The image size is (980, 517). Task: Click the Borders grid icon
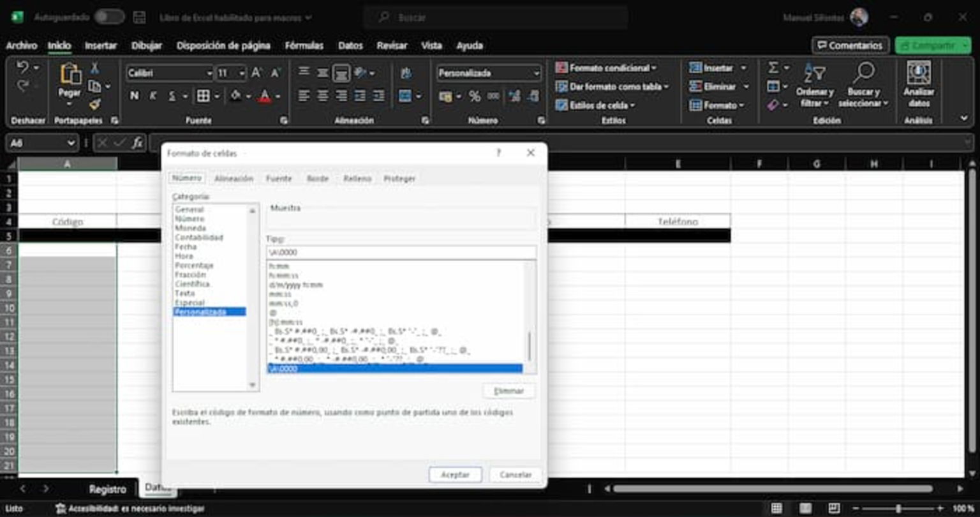click(x=203, y=96)
